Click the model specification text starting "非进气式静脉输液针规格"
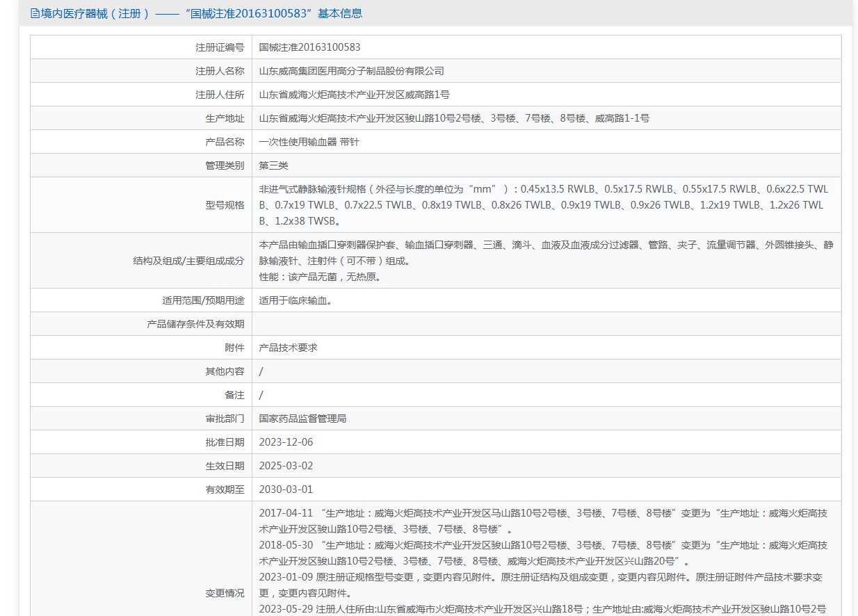 [544, 205]
